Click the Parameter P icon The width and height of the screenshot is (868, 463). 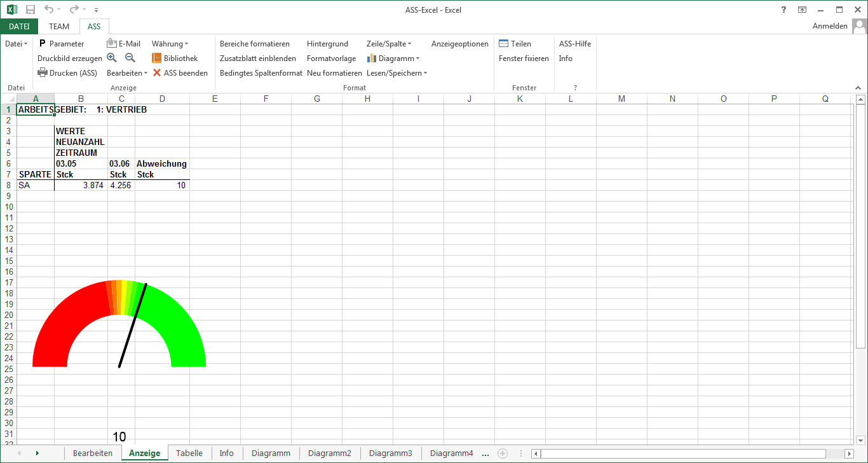tap(43, 43)
